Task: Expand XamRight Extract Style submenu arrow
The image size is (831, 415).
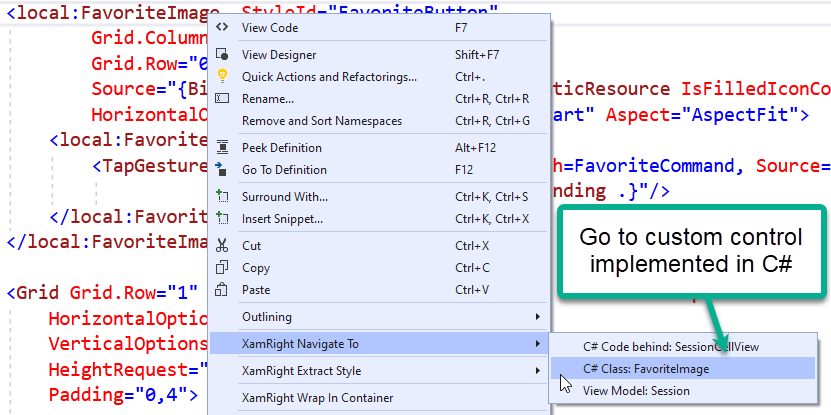Action: 538,370
